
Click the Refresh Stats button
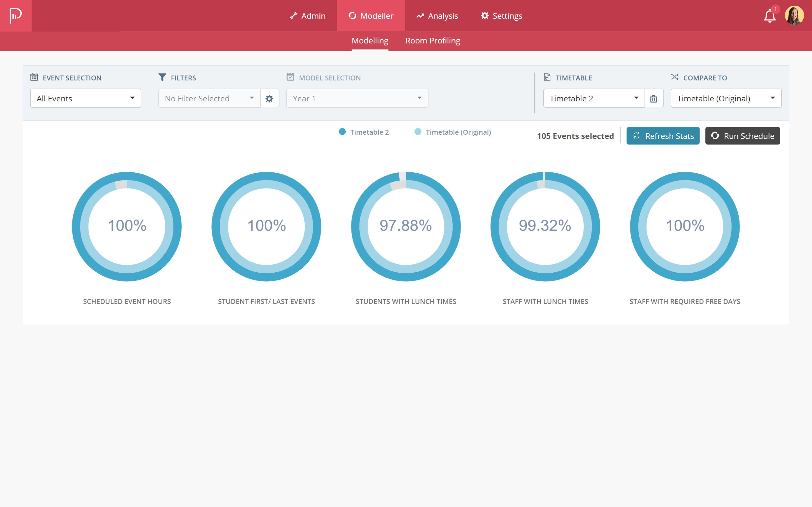point(663,136)
